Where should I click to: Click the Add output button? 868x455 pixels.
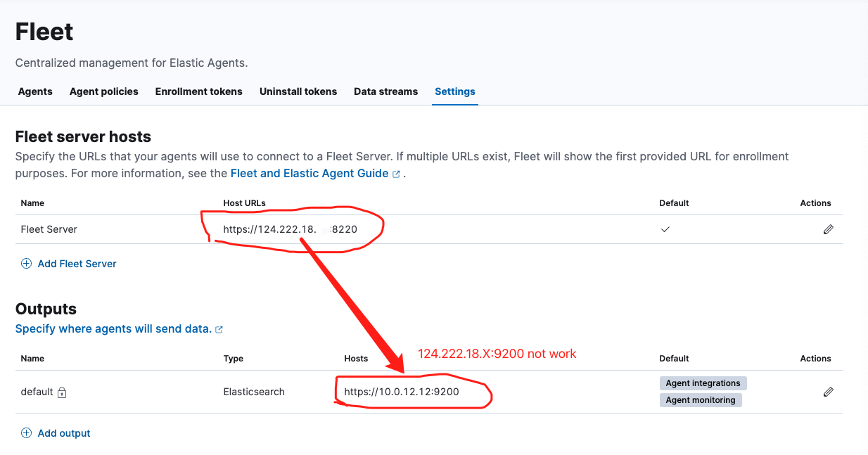point(64,433)
